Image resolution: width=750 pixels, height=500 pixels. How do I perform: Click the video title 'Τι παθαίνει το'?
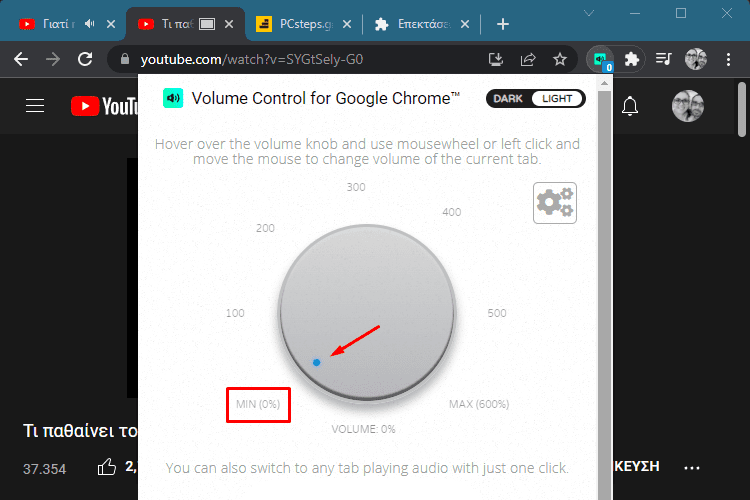80,431
